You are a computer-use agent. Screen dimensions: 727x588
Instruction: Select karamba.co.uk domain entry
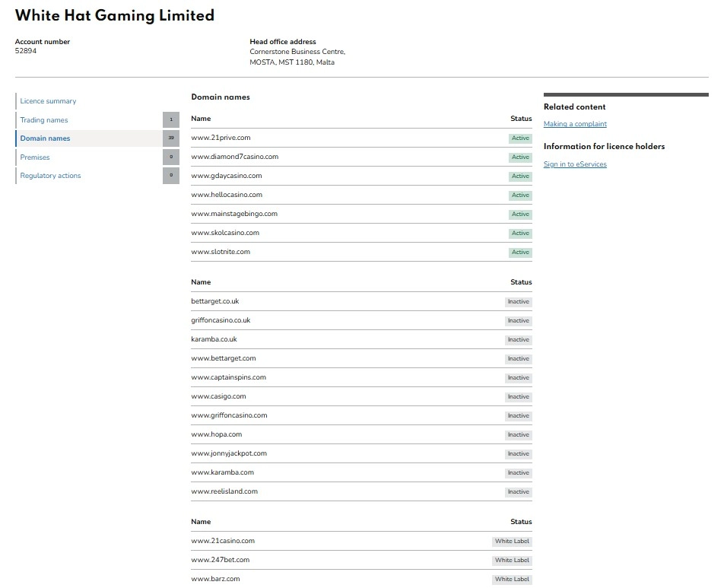click(x=214, y=339)
